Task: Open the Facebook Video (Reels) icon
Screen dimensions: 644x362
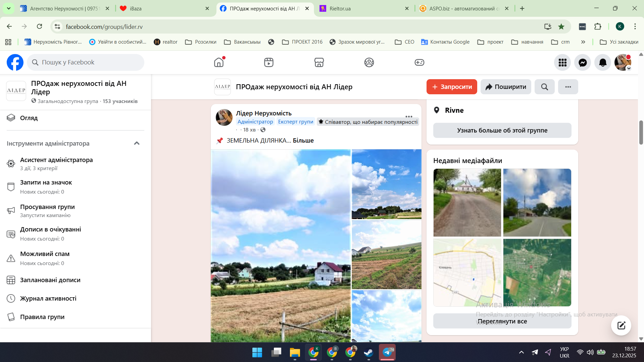Action: pos(268,62)
